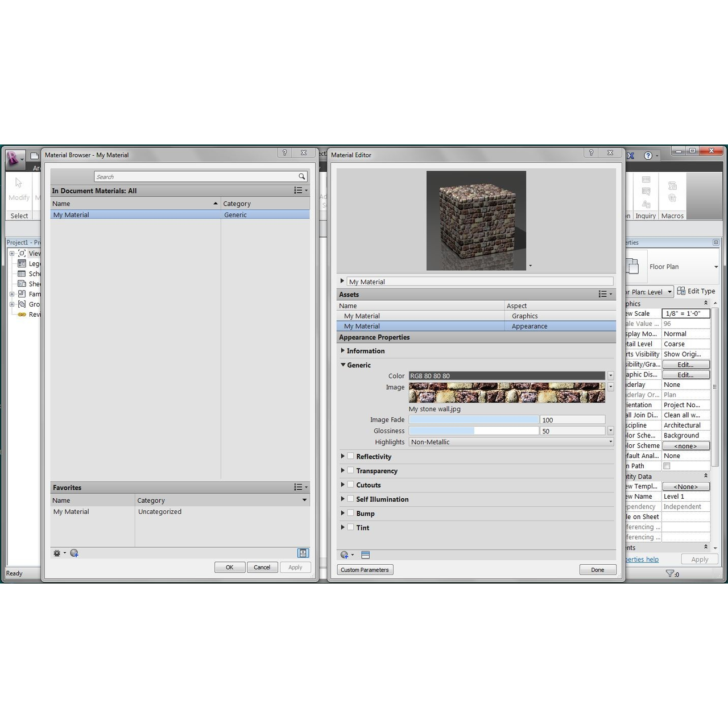The width and height of the screenshot is (728, 728).
Task: Collapse the Generic properties section
Action: tap(343, 365)
